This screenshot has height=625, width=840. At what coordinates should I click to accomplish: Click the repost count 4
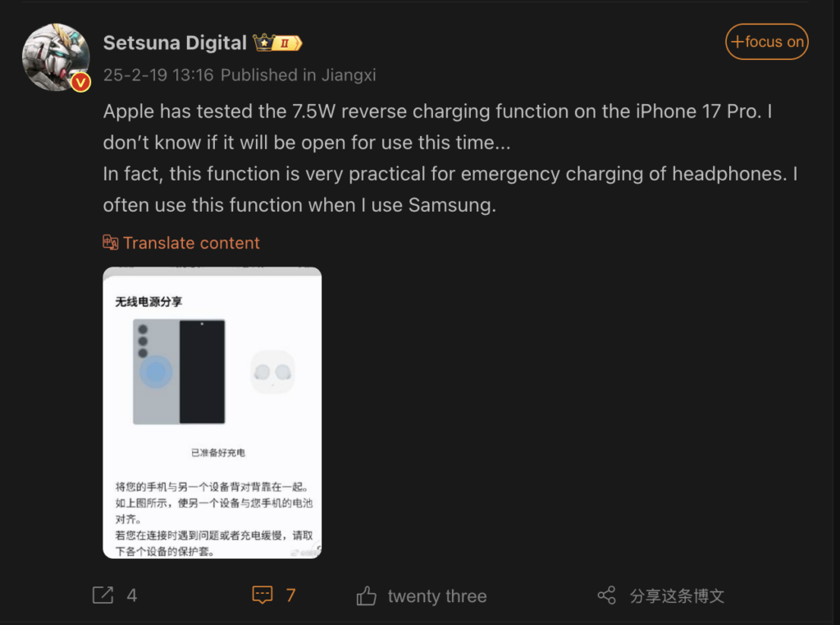coord(132,595)
